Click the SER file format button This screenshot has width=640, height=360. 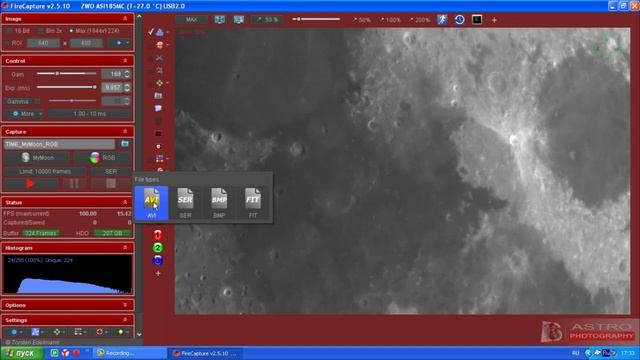pos(111,171)
